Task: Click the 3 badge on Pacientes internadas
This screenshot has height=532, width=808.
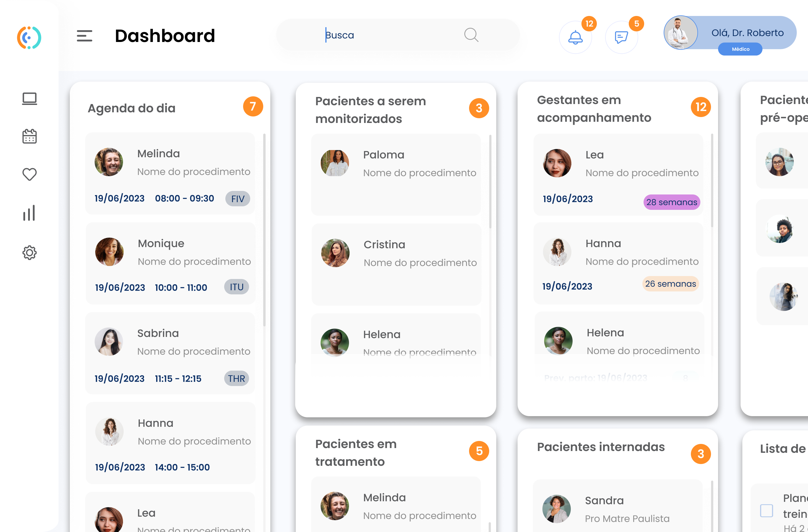Action: coord(701,454)
